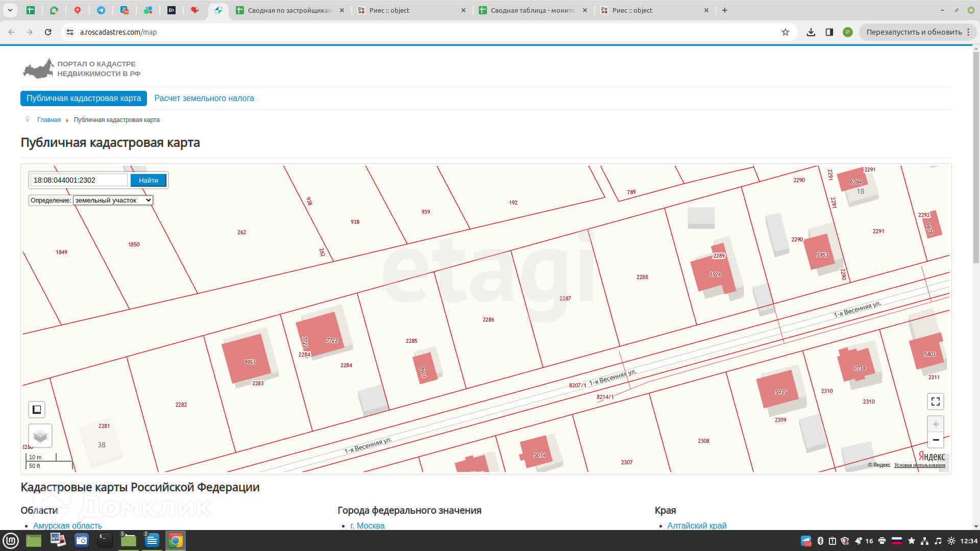The width and height of the screenshot is (980, 551).
Task: Bookmark this page with the star icon
Action: tap(785, 32)
